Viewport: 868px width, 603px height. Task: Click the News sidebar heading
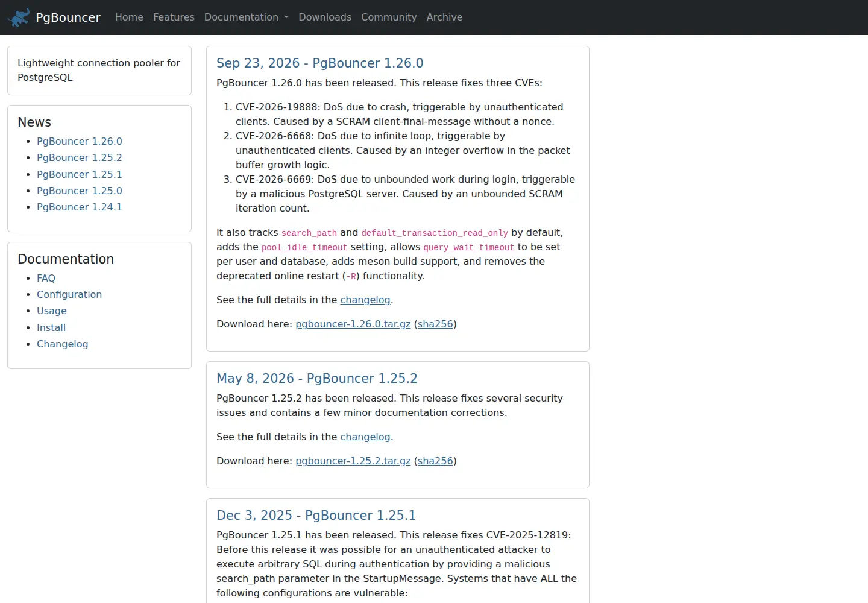click(x=34, y=122)
